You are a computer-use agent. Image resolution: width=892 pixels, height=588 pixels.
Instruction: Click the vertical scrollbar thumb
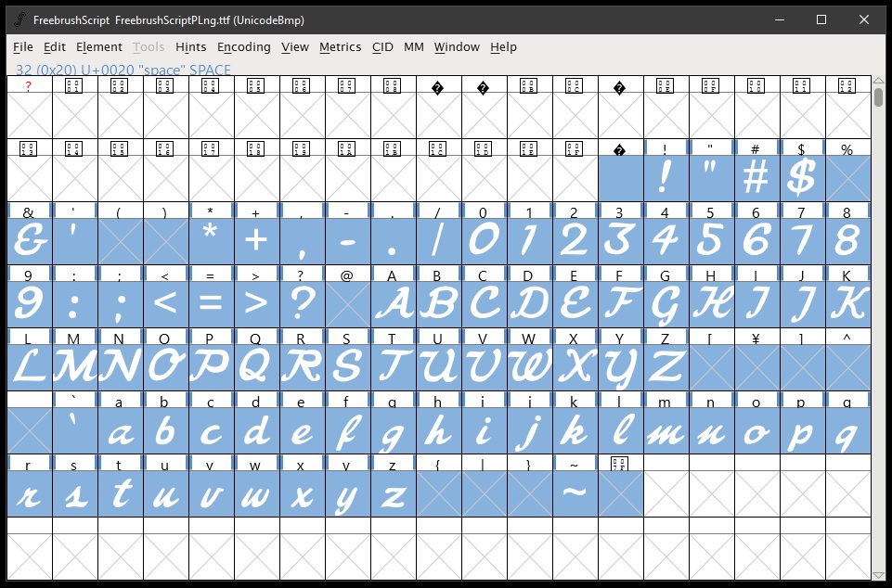(x=879, y=96)
